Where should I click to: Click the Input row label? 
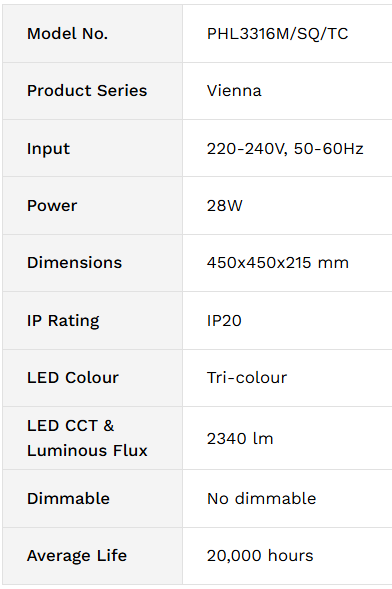pos(48,149)
